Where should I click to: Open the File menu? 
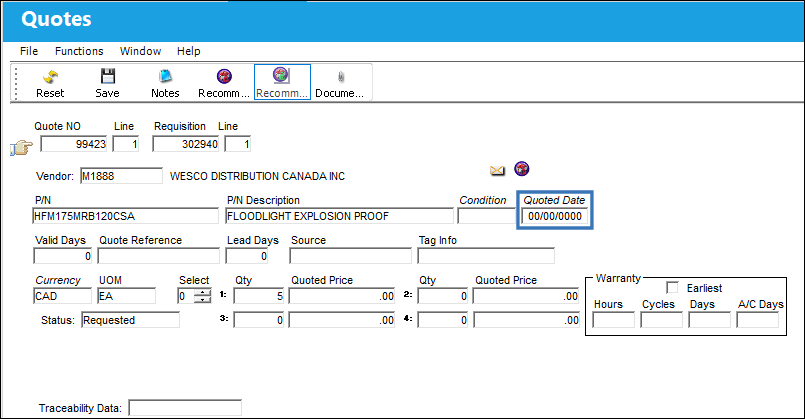pos(29,51)
